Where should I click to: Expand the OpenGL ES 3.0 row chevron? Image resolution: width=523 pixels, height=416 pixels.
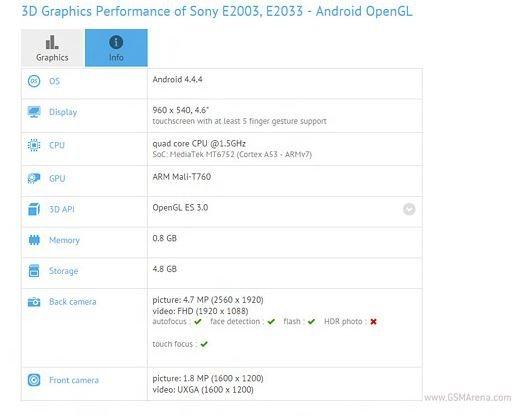click(409, 209)
